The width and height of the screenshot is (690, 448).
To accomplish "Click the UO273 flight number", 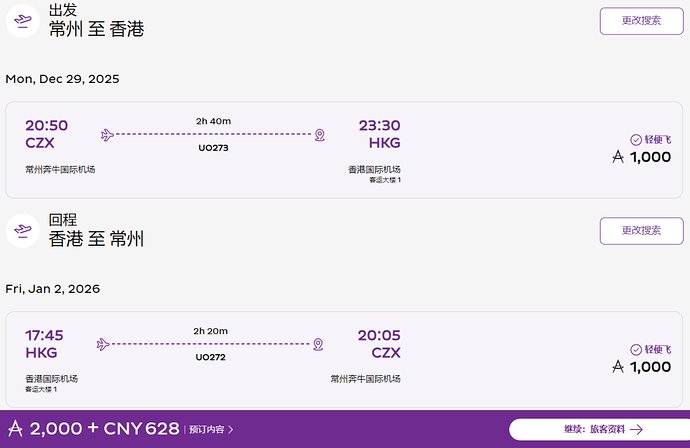I will point(213,147).
